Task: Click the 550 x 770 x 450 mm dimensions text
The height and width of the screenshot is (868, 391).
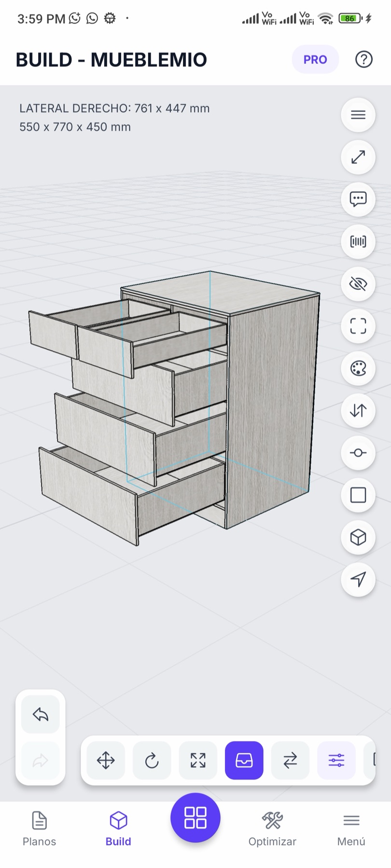Action: [75, 127]
